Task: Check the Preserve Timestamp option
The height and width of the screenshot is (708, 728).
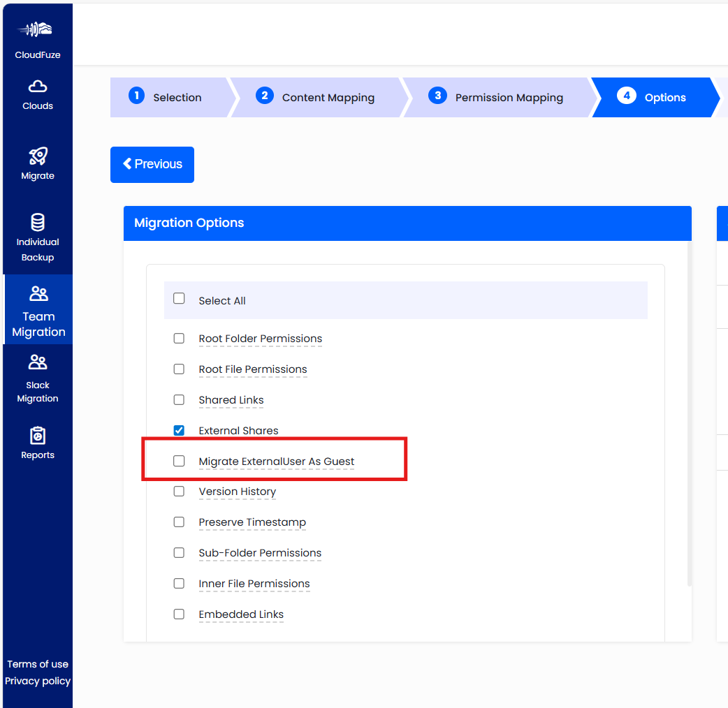Action: [179, 522]
